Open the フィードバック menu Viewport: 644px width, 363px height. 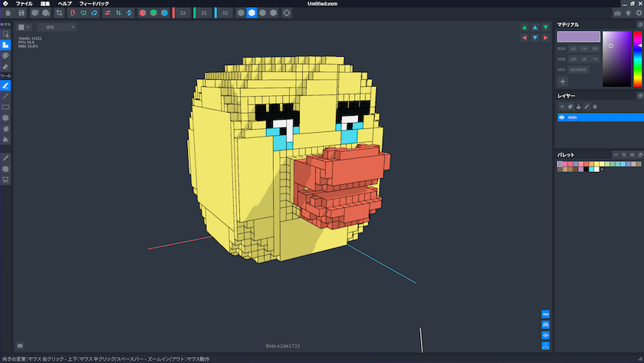[x=94, y=4]
